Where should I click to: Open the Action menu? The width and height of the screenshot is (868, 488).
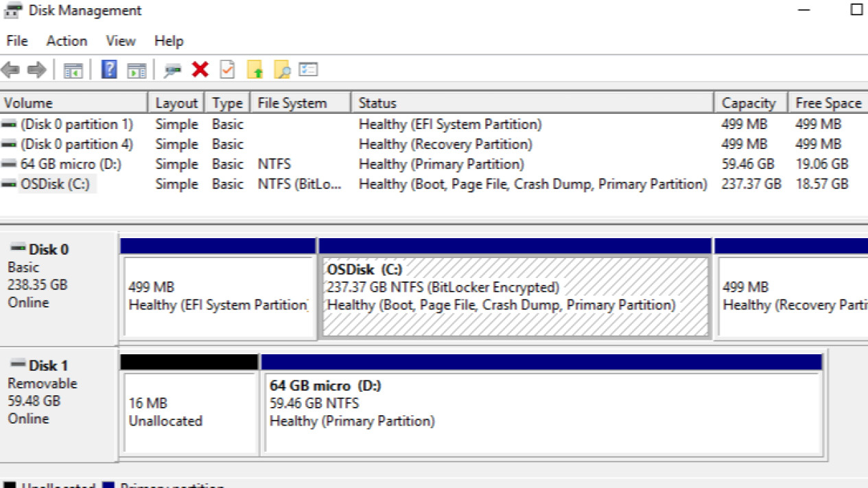[x=67, y=41]
